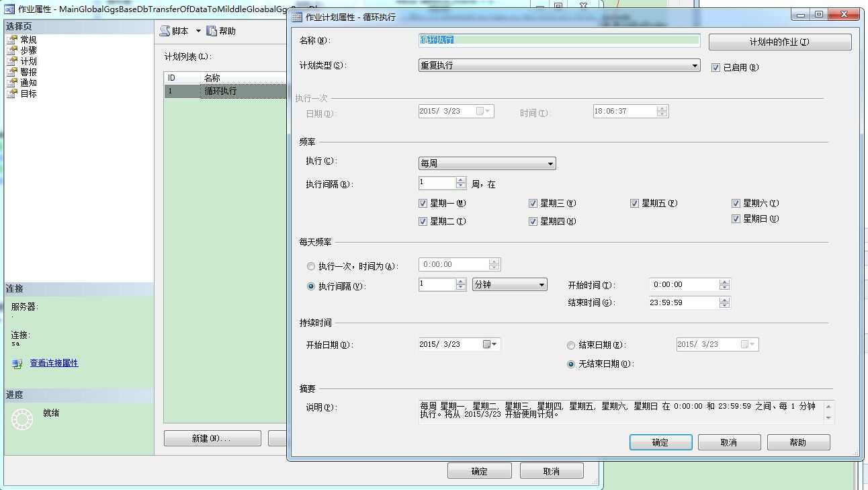Click inside the 说明 summary text box
Image resolution: width=868 pixels, height=490 pixels.
click(620, 411)
